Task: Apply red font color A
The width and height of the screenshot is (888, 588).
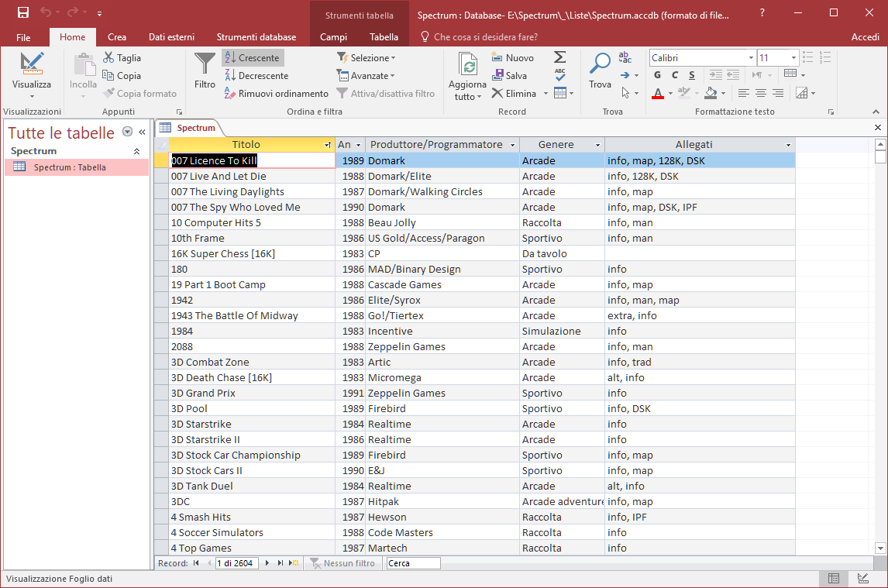Action: 658,93
